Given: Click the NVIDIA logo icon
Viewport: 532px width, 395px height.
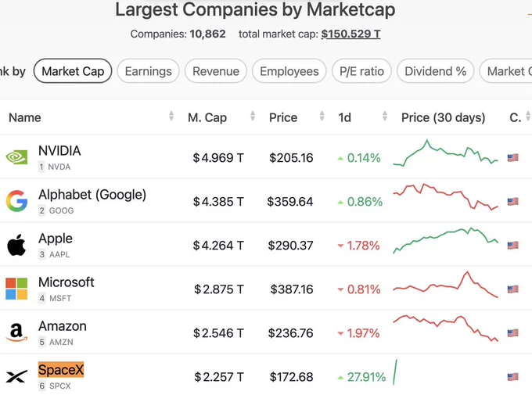Looking at the screenshot, I should [x=16, y=157].
